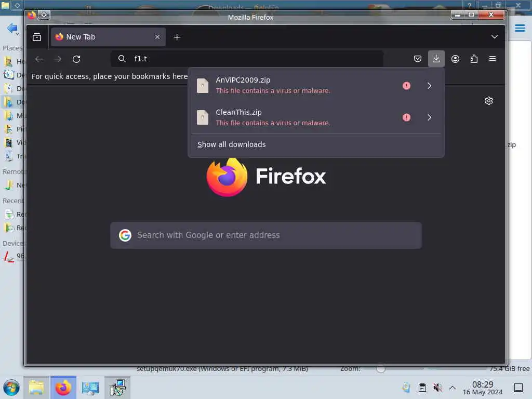Open a new tab with plus button
Image resolution: width=532 pixels, height=399 pixels.
click(x=177, y=37)
